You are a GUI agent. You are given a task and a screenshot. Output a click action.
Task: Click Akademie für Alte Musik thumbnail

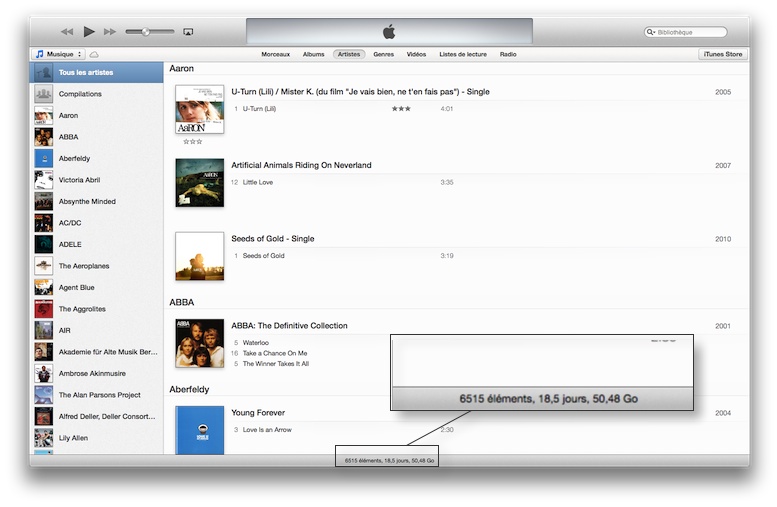pyautogui.click(x=44, y=352)
